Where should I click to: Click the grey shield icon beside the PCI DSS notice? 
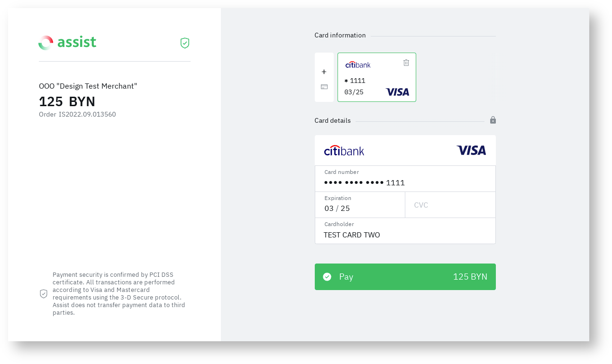coord(44,294)
